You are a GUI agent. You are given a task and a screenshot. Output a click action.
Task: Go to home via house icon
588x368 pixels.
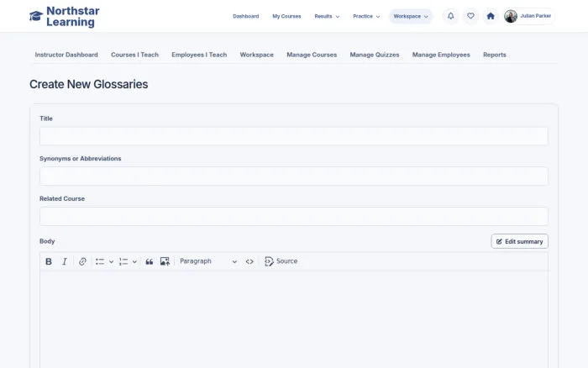(491, 16)
